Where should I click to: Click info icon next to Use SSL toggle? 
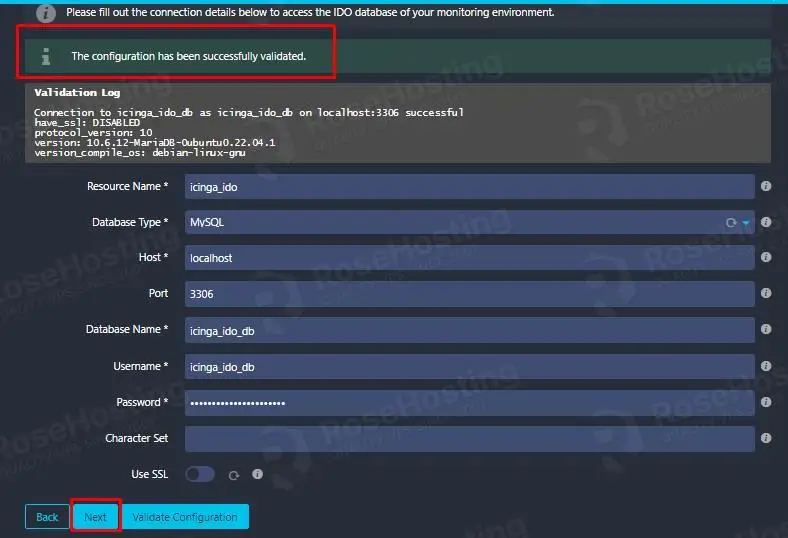pyautogui.click(x=257, y=475)
